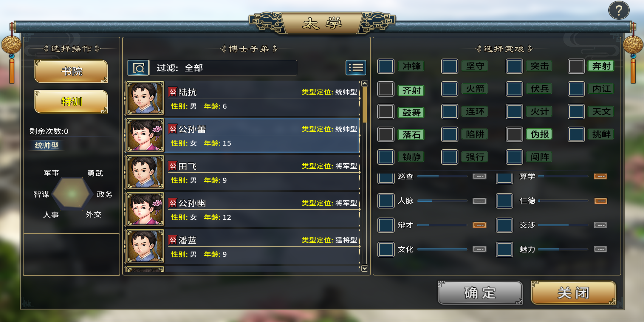Check the 冲锋 breakthrough box
644x322 pixels.
[386, 66]
